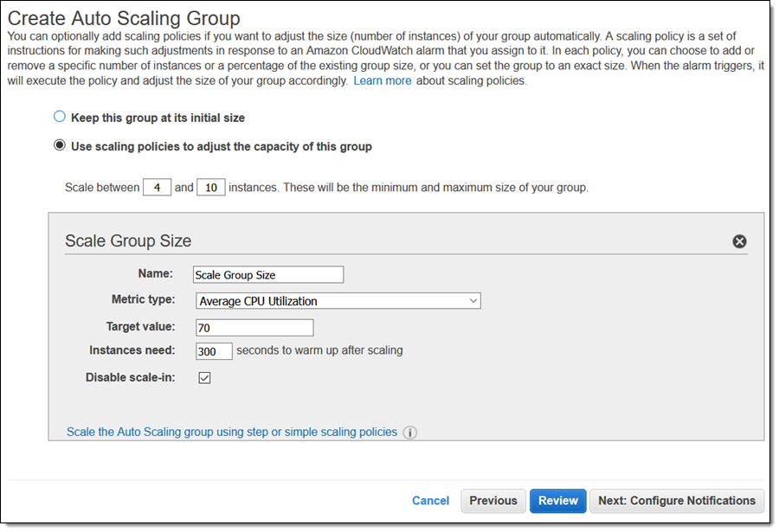Focus the minimum instances field showing 4

[x=157, y=188]
